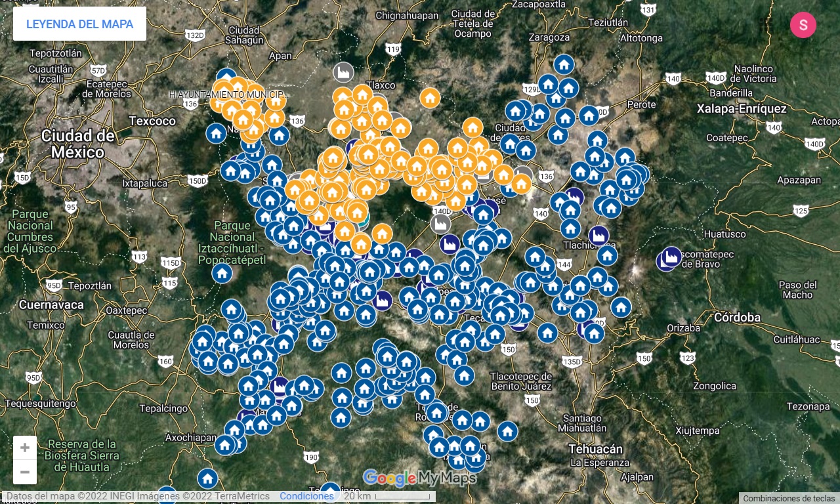This screenshot has width=840, height=504.
Task: Click the Tehuacán map label
Action: [597, 449]
